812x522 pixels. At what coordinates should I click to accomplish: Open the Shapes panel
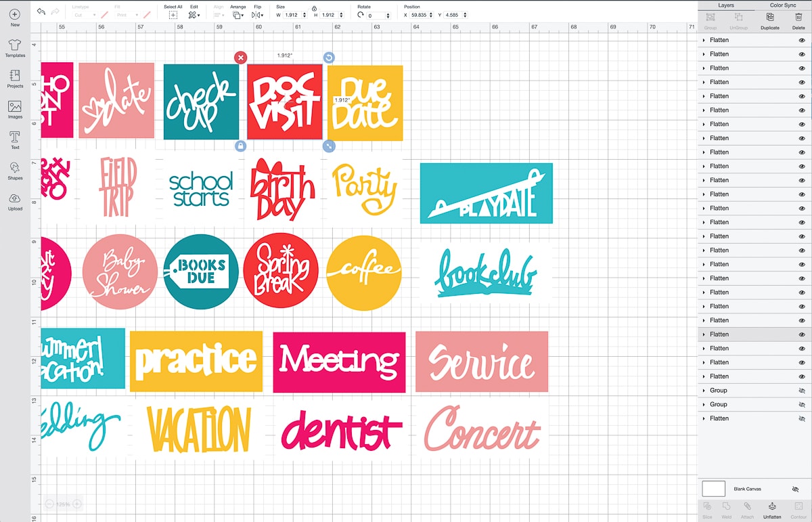[15, 170]
